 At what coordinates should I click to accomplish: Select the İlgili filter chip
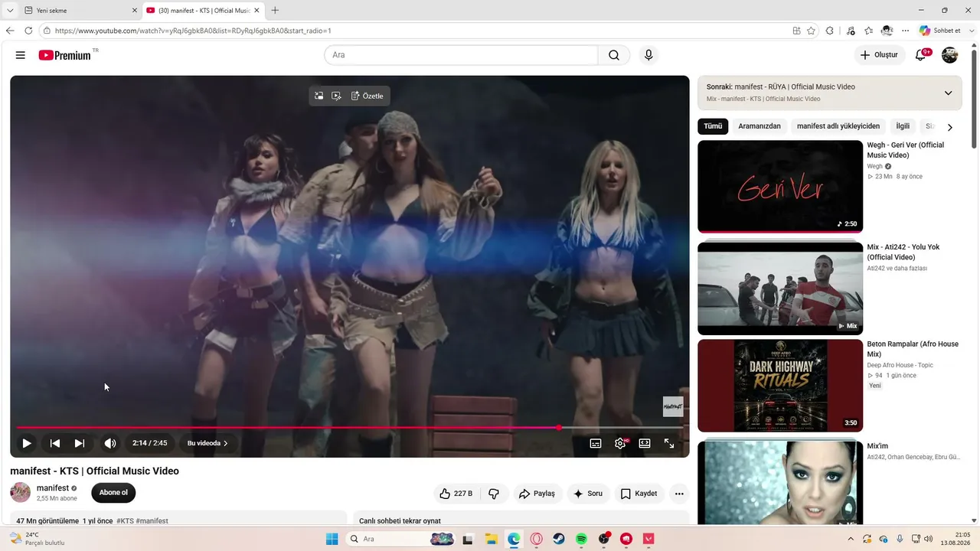[x=903, y=126]
